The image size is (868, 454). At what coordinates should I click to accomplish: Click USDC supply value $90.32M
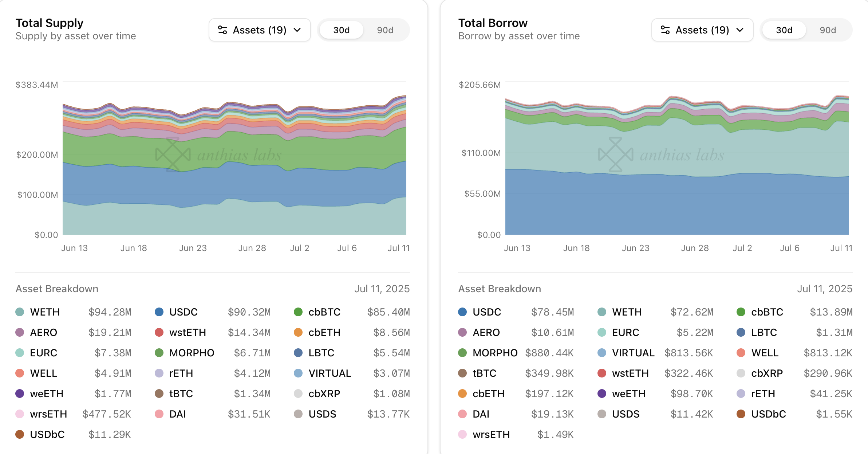click(x=249, y=312)
